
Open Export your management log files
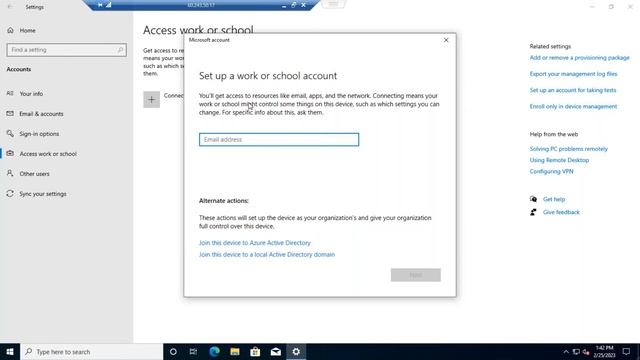point(573,74)
